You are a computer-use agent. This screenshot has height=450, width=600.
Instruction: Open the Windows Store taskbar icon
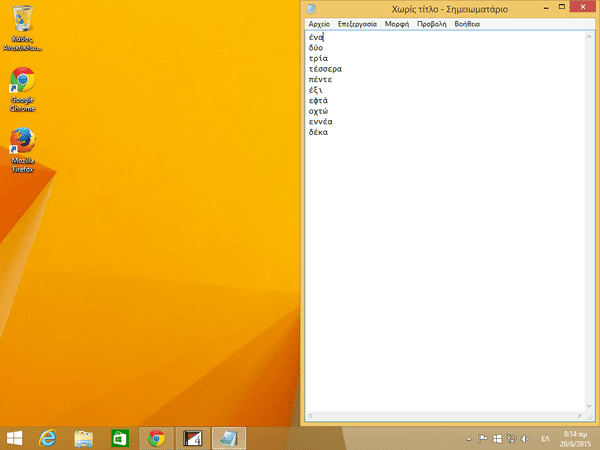click(x=120, y=439)
